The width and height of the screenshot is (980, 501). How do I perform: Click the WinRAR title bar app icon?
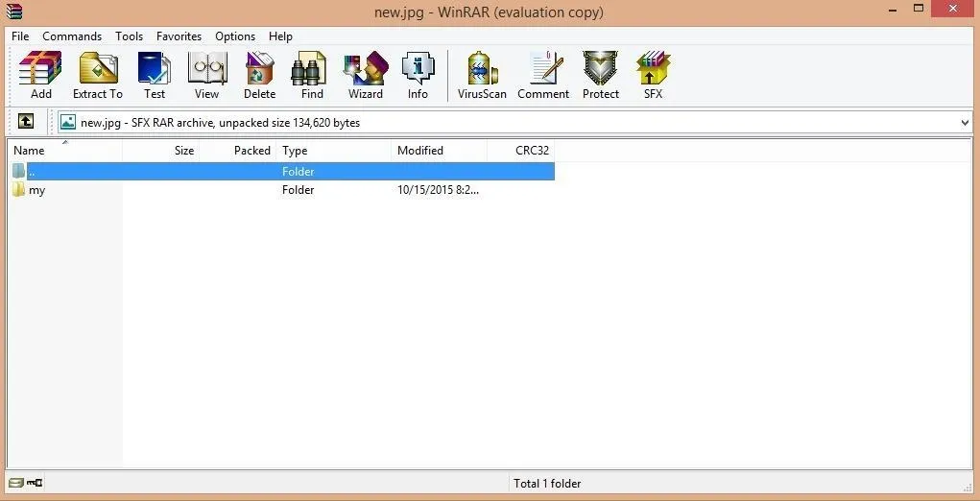point(13,12)
